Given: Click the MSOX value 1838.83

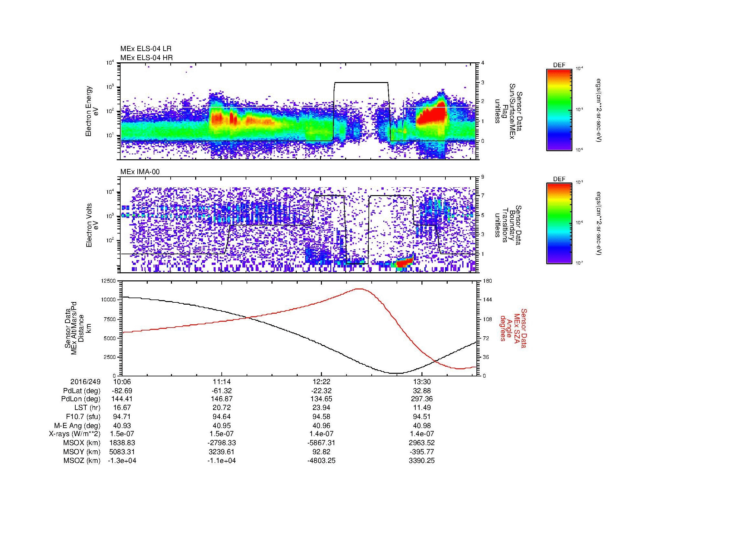Looking at the screenshot, I should pos(122,443).
